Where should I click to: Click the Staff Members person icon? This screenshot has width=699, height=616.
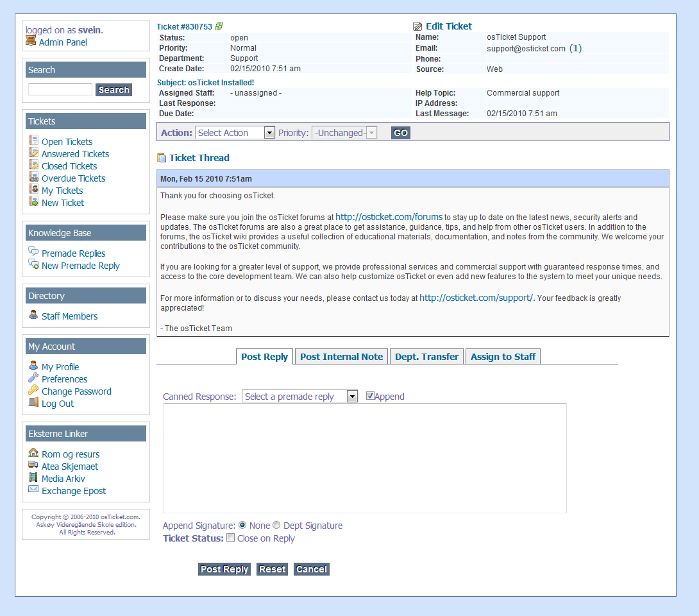click(x=33, y=314)
